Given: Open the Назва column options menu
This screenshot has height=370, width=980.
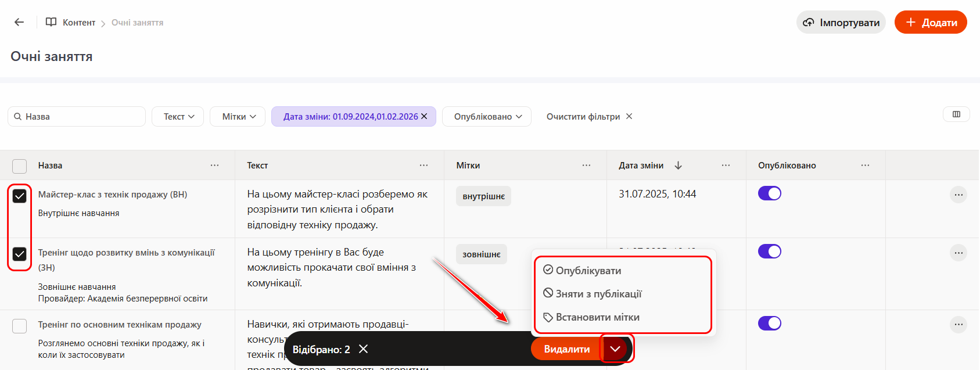Looking at the screenshot, I should point(214,166).
